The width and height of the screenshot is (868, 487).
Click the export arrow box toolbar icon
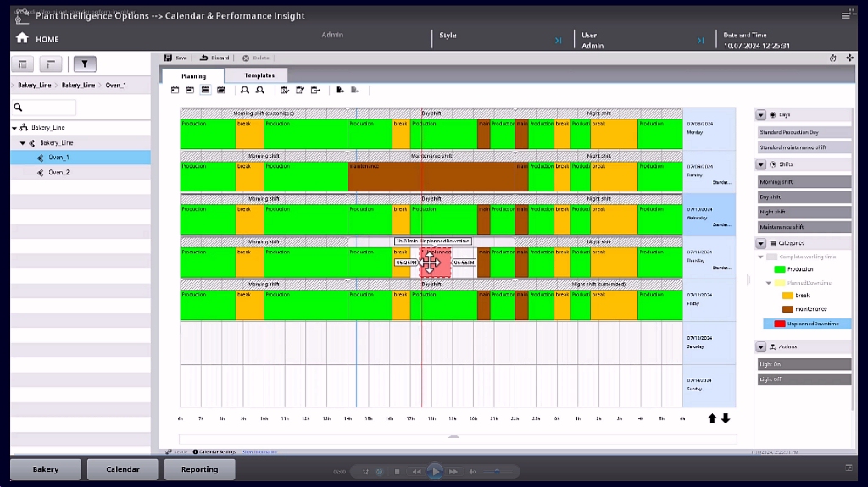click(315, 90)
